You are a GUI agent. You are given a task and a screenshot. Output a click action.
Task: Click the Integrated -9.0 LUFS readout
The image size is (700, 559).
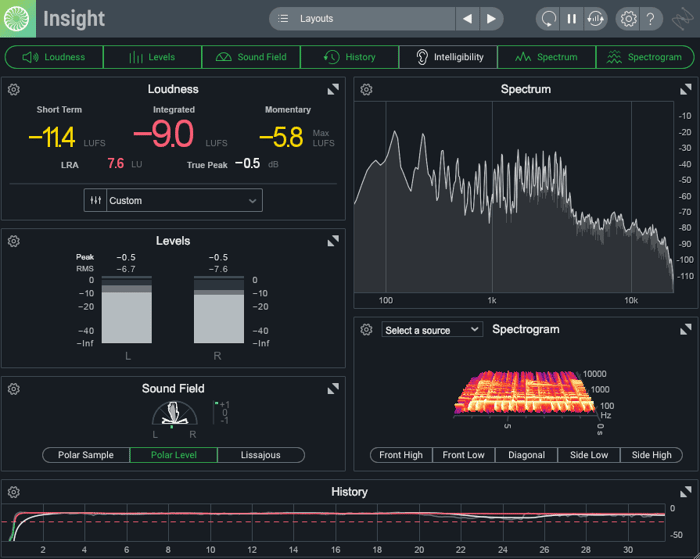(163, 134)
